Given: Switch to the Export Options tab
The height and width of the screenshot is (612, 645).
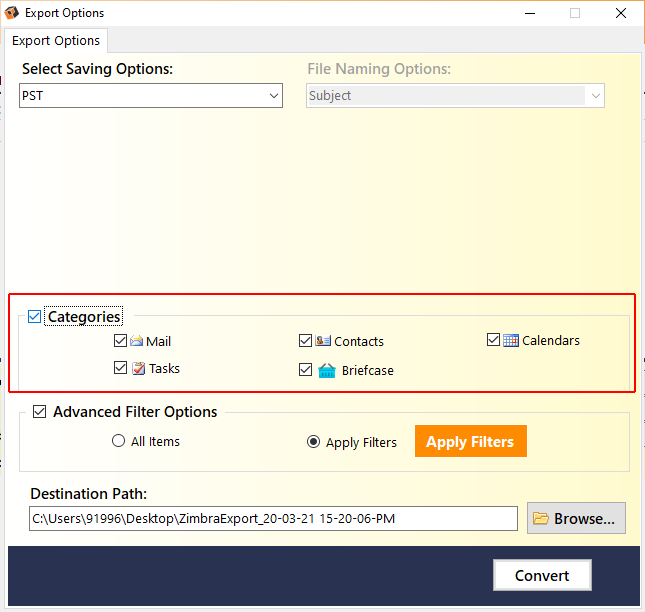Looking at the screenshot, I should tap(56, 41).
